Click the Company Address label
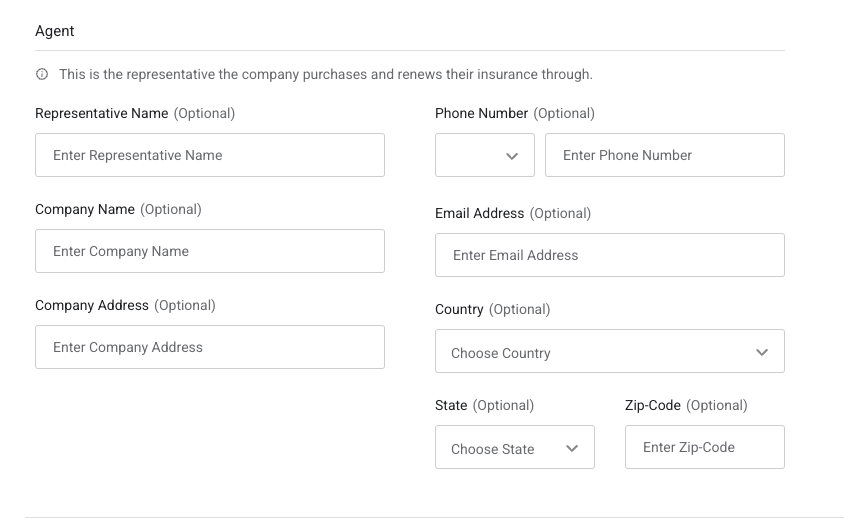 tap(91, 306)
